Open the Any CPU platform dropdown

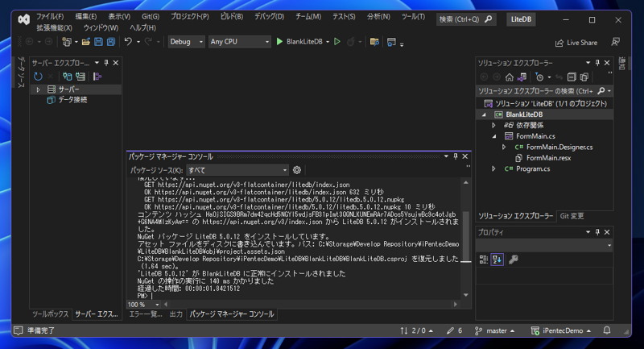[x=239, y=42]
